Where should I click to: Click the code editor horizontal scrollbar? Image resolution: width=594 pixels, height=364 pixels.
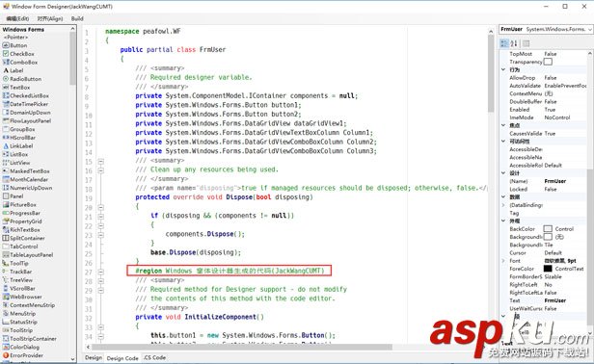tap(242, 347)
